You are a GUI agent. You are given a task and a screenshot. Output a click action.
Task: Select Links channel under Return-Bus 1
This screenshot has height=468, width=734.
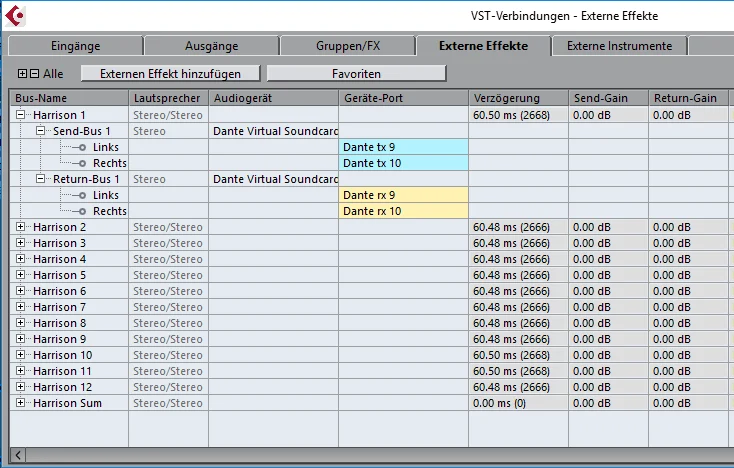106,195
